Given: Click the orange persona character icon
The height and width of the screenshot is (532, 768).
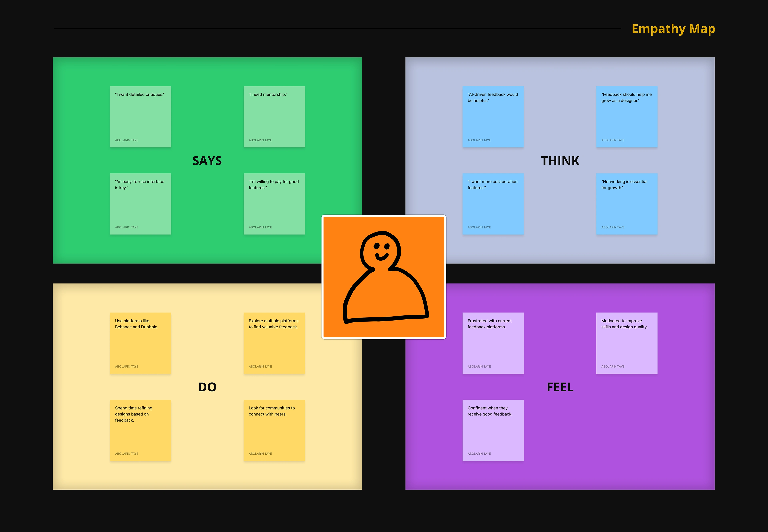Looking at the screenshot, I should point(384,277).
